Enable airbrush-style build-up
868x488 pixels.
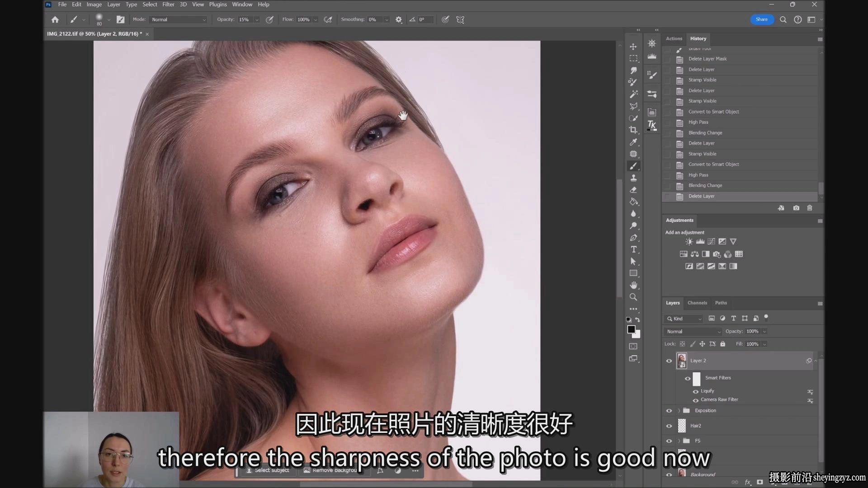click(328, 19)
